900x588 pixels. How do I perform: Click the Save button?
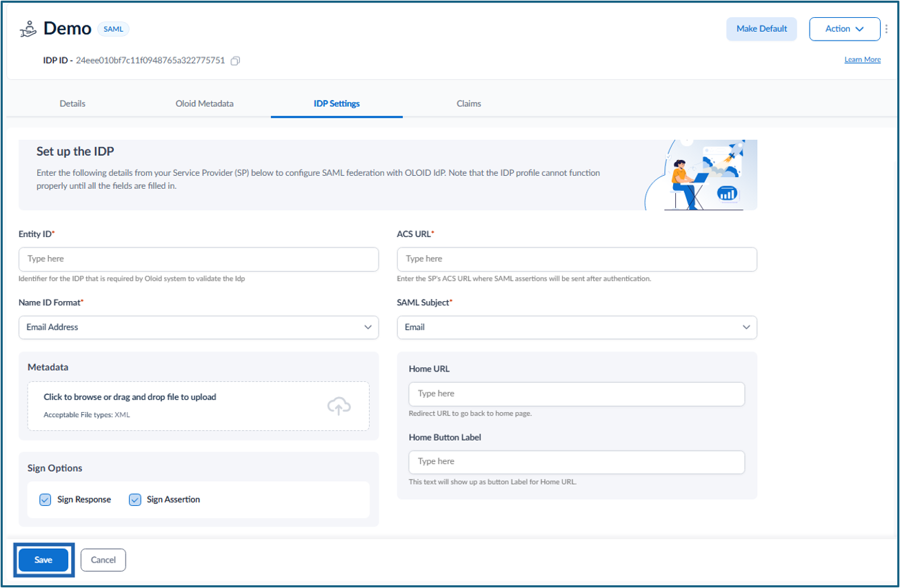pos(43,560)
